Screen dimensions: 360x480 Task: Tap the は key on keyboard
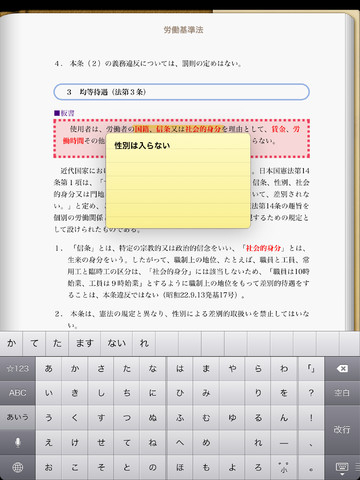[180, 368]
